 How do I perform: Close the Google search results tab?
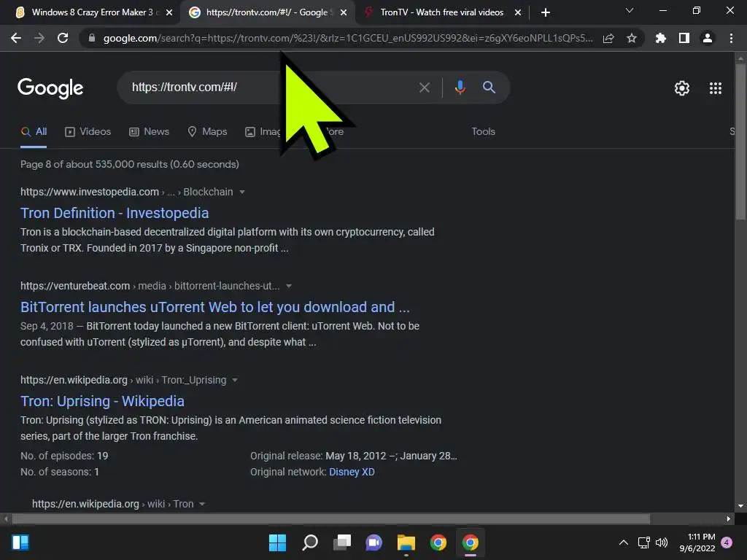344,12
